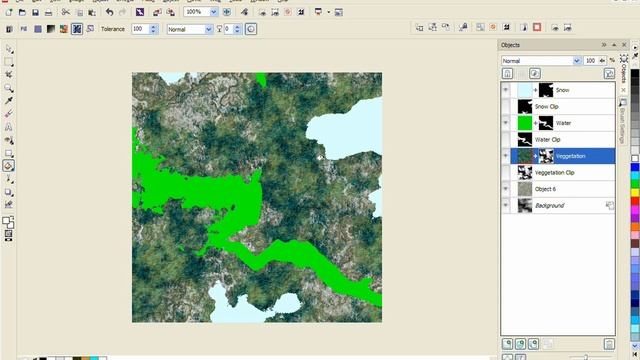Select the Eyedropper tool
The width and height of the screenshot is (640, 360).
9,101
